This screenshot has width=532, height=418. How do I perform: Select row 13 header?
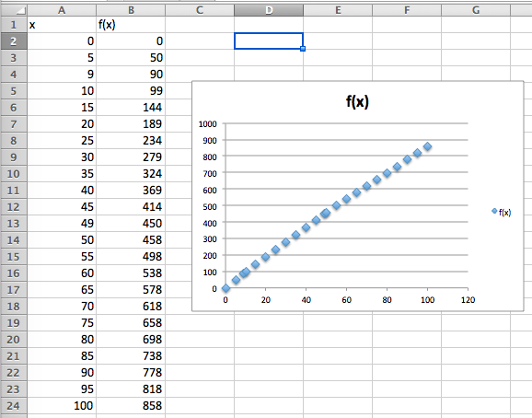(14, 224)
